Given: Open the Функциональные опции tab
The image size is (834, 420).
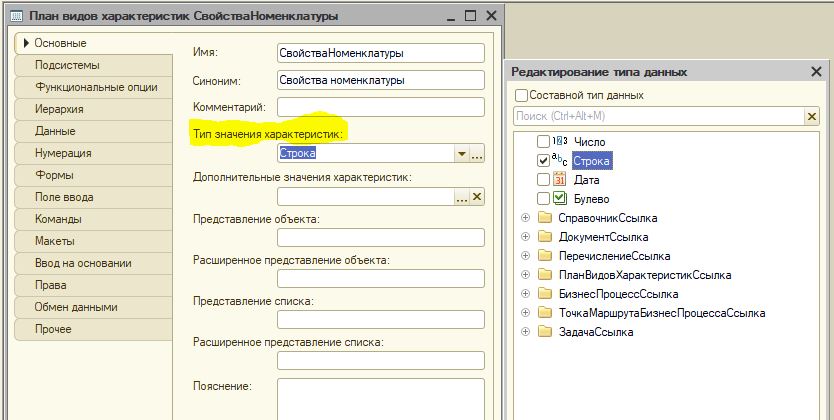Looking at the screenshot, I should click(x=96, y=87).
